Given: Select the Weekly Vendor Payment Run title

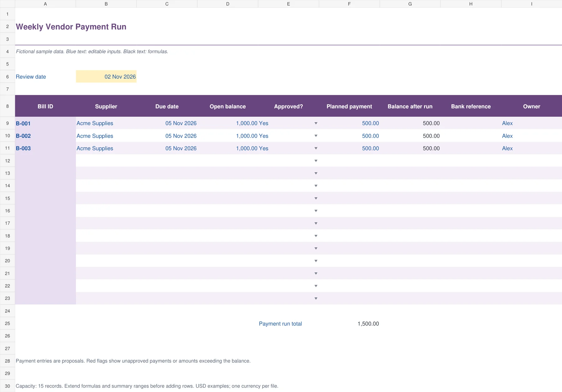Looking at the screenshot, I should [x=71, y=27].
